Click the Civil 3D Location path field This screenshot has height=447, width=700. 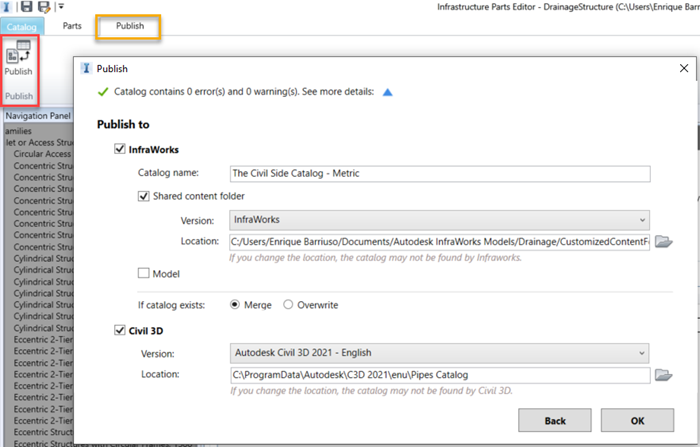coord(440,375)
